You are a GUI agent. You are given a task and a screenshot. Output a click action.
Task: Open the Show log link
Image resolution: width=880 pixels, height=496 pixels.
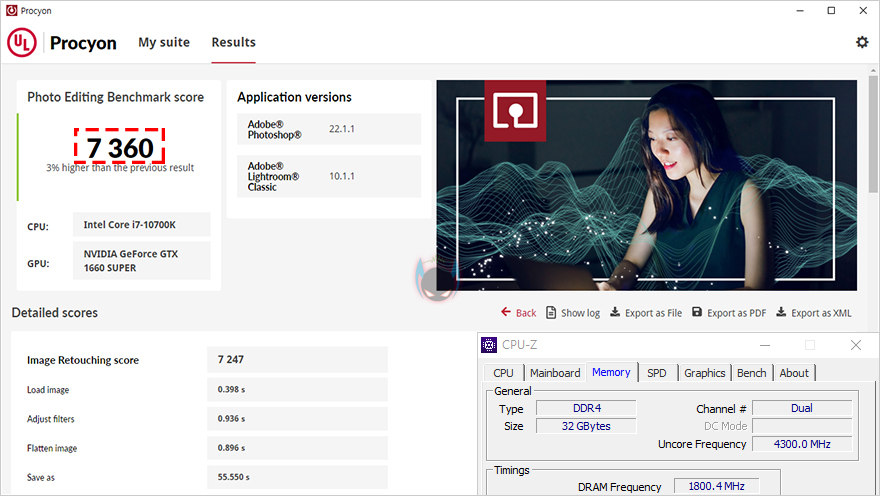pyautogui.click(x=580, y=313)
